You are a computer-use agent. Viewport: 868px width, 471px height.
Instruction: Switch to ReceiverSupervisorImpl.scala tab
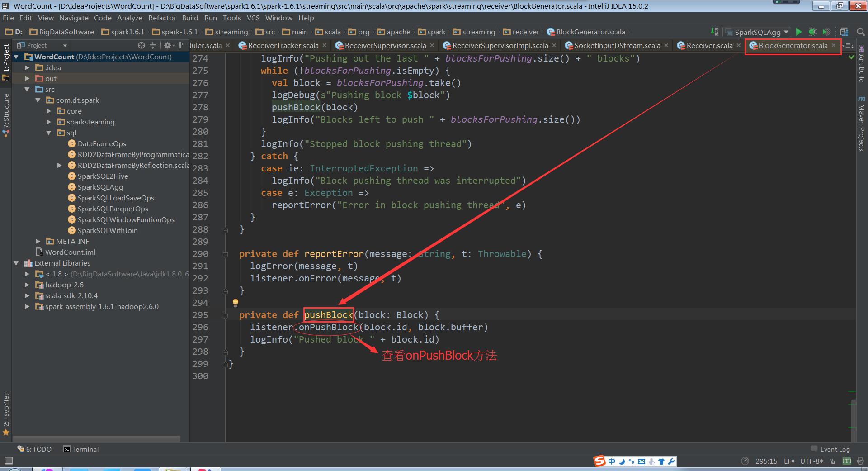pyautogui.click(x=500, y=45)
